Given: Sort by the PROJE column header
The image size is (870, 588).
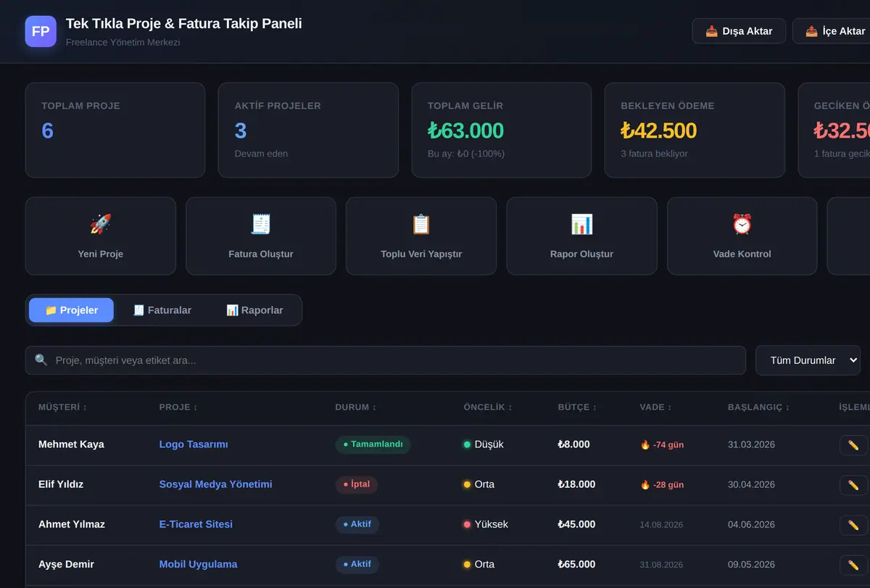Looking at the screenshot, I should [x=178, y=407].
